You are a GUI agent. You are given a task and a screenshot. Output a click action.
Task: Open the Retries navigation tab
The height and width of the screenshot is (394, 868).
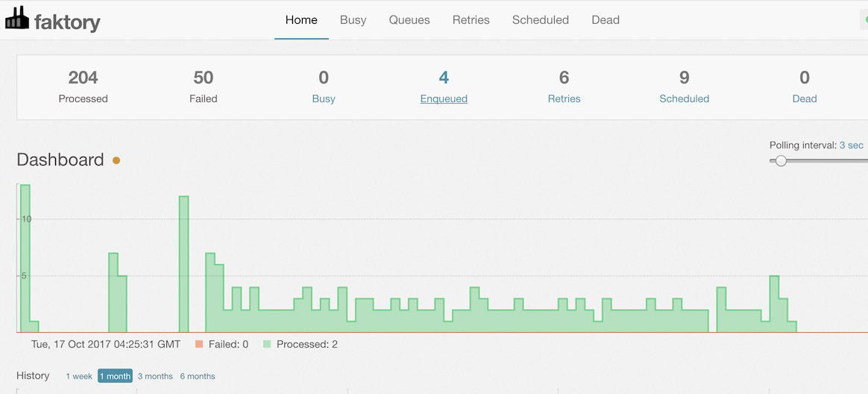click(x=471, y=20)
